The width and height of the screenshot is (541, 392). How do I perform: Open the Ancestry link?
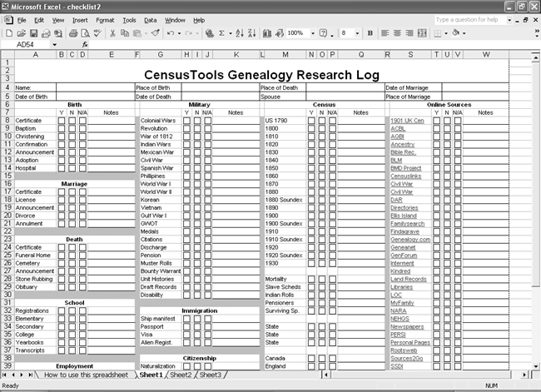click(x=402, y=145)
